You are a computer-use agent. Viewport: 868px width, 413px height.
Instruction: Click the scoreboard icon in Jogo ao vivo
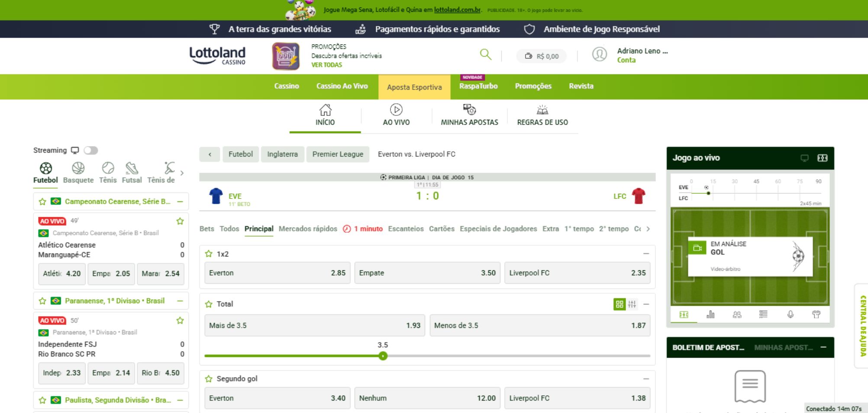pos(823,158)
